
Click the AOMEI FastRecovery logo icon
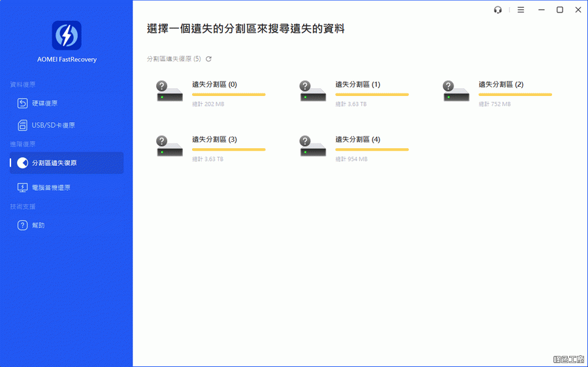point(67,35)
